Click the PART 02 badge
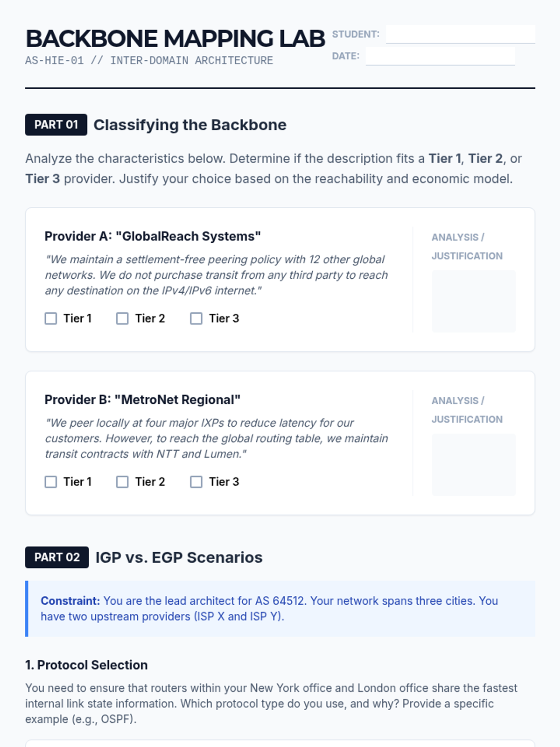Screen dimensions: 560x747 (x=57, y=557)
